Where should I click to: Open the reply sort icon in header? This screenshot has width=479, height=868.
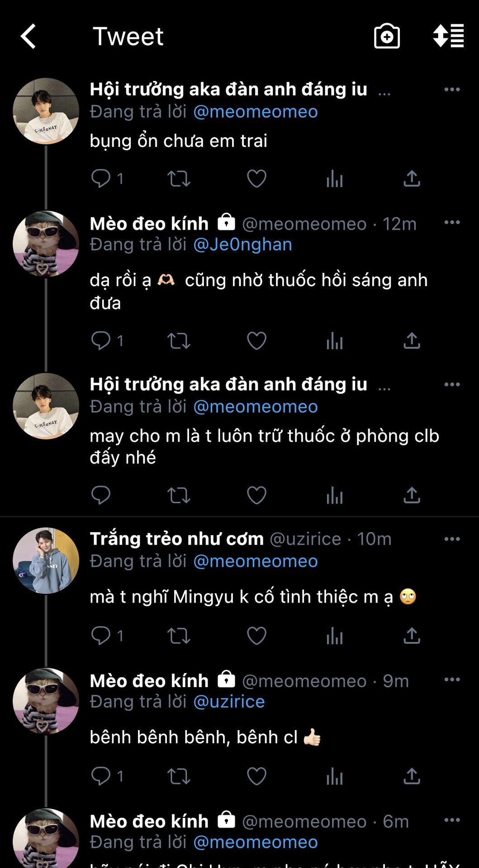click(x=448, y=36)
